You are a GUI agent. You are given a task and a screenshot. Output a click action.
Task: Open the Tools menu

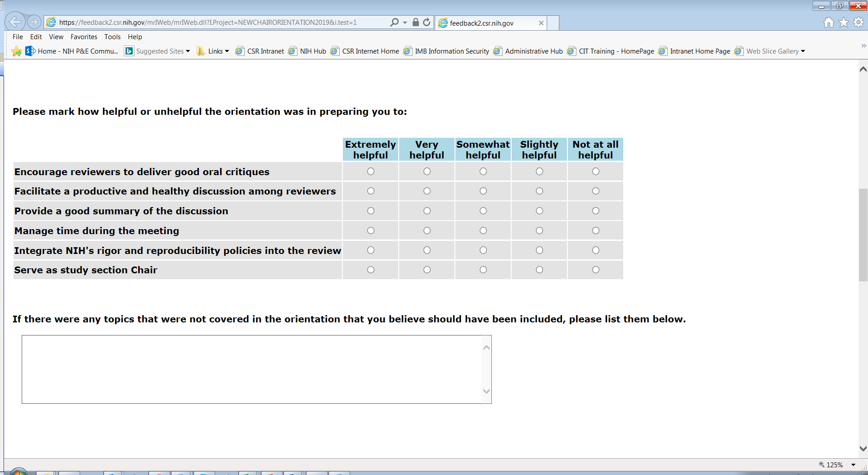point(112,37)
